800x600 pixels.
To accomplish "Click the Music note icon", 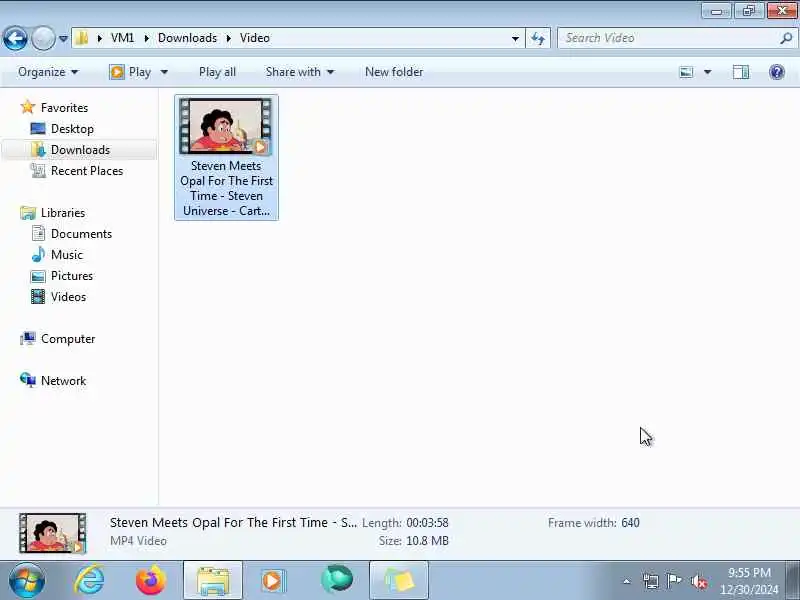I will 38,254.
